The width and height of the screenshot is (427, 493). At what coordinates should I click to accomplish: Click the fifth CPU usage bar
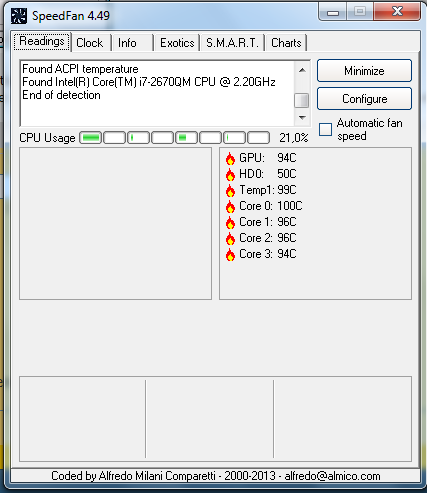(x=187, y=137)
